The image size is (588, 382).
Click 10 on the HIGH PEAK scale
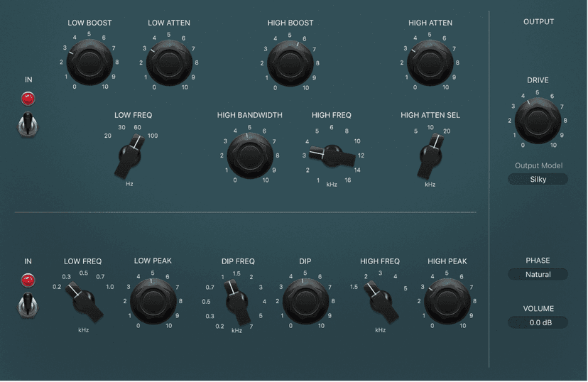(463, 326)
